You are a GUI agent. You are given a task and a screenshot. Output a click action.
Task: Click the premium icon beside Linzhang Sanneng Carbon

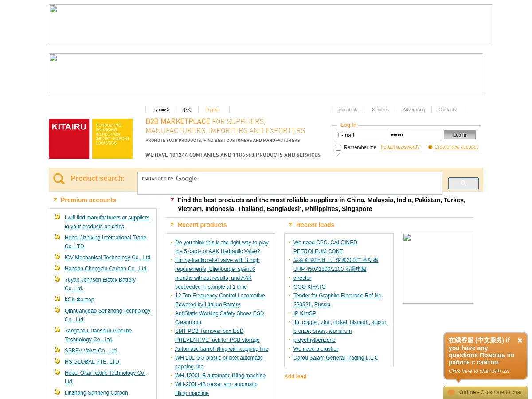(x=57, y=392)
